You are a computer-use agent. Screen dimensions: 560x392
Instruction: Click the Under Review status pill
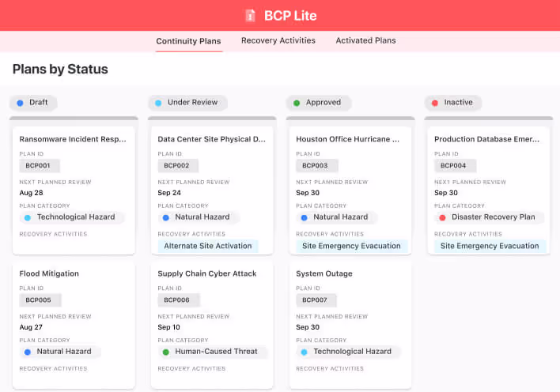pyautogui.click(x=187, y=103)
